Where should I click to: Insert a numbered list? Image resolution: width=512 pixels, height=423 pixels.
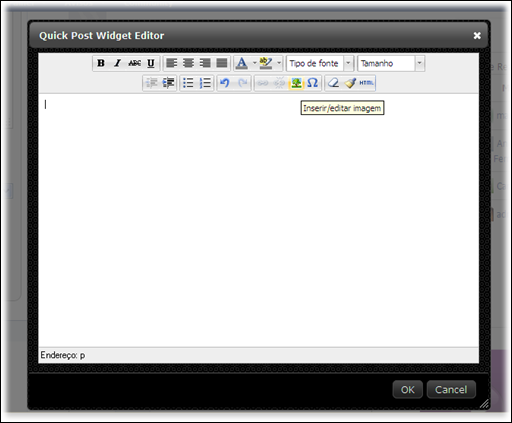(x=205, y=83)
